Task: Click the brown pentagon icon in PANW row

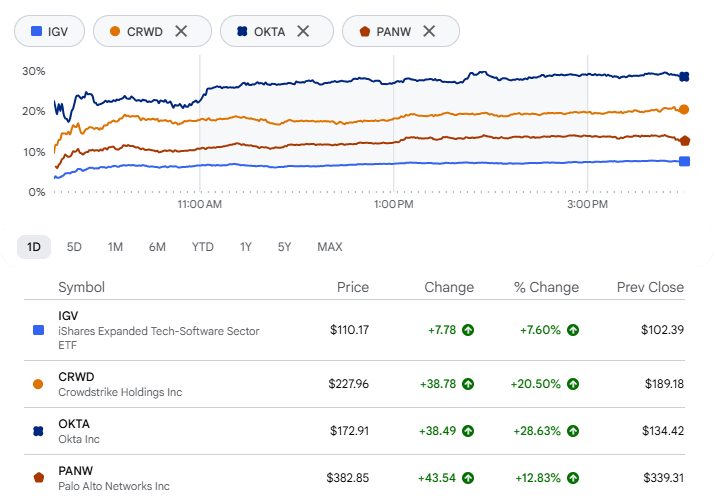Action: coord(39,478)
